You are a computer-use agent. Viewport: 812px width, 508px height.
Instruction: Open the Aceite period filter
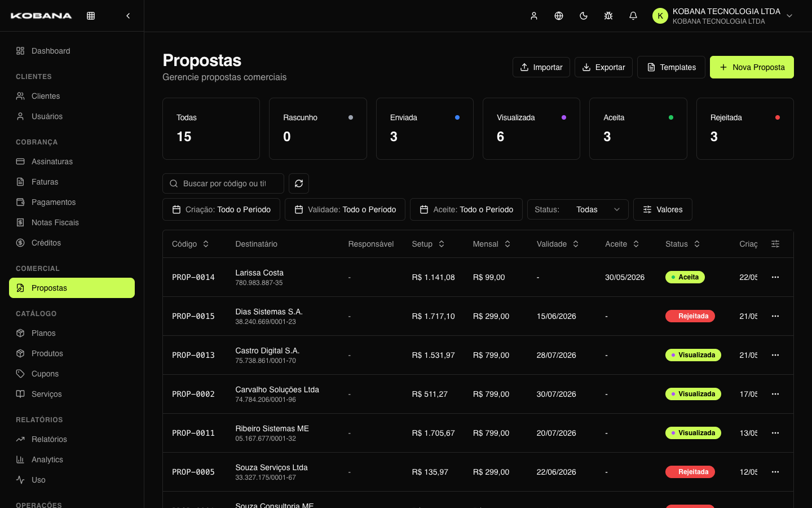point(466,209)
